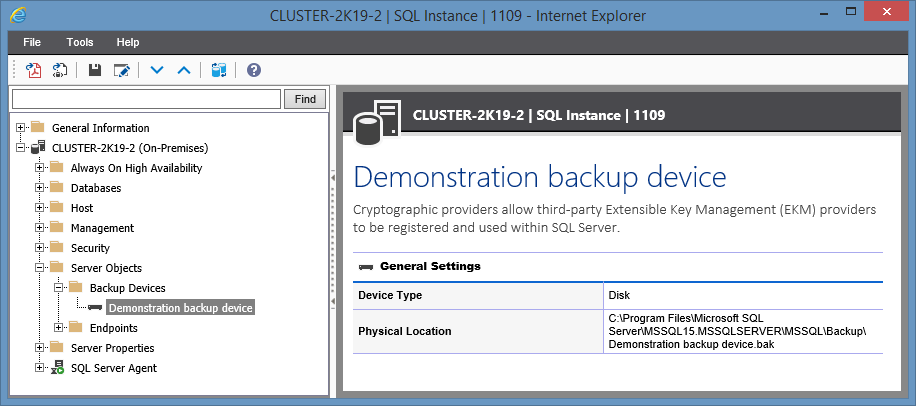Image resolution: width=916 pixels, height=406 pixels.
Task: Select the Server Properties tree item
Action: pos(113,348)
